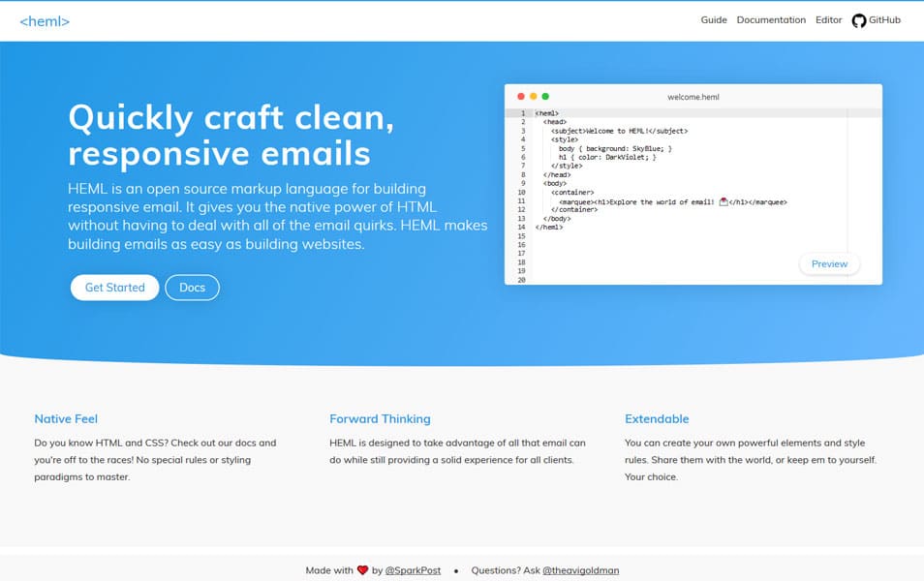Image resolution: width=924 pixels, height=581 pixels.
Task: Click the <heml> logo in header
Action: tap(45, 21)
